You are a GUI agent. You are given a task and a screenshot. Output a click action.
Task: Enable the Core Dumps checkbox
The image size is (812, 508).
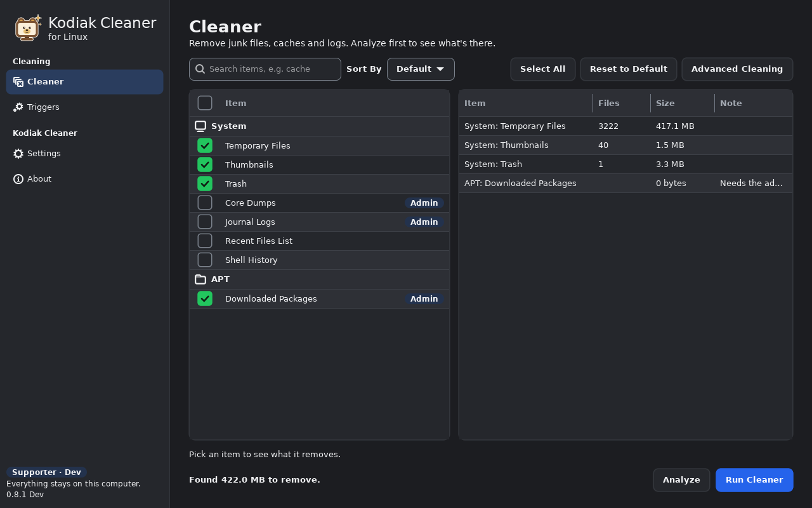click(x=205, y=203)
